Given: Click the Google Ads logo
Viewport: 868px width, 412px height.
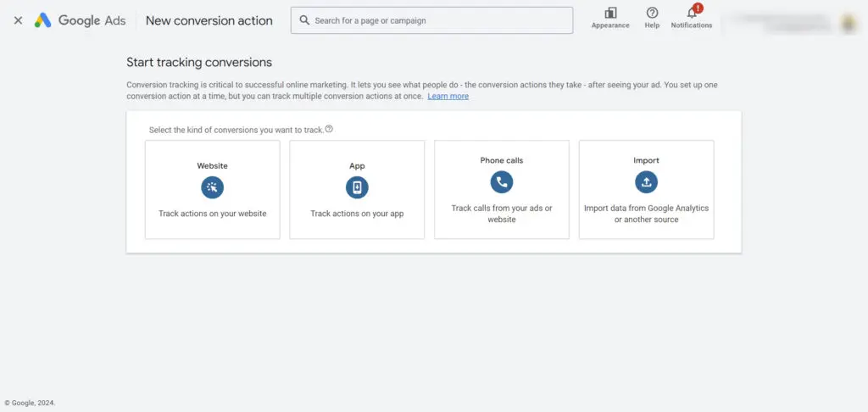Looking at the screenshot, I should [x=81, y=20].
